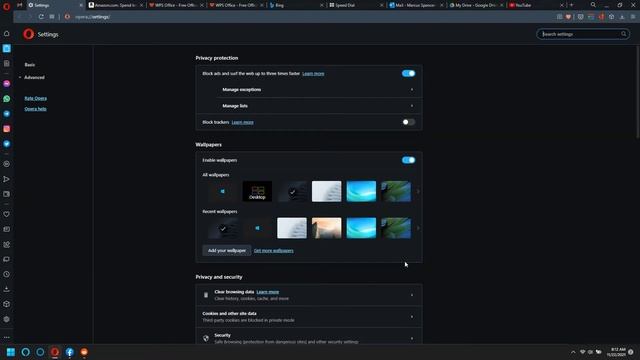
Task: Show next Recent wallpapers via arrow
Action: coord(418,228)
